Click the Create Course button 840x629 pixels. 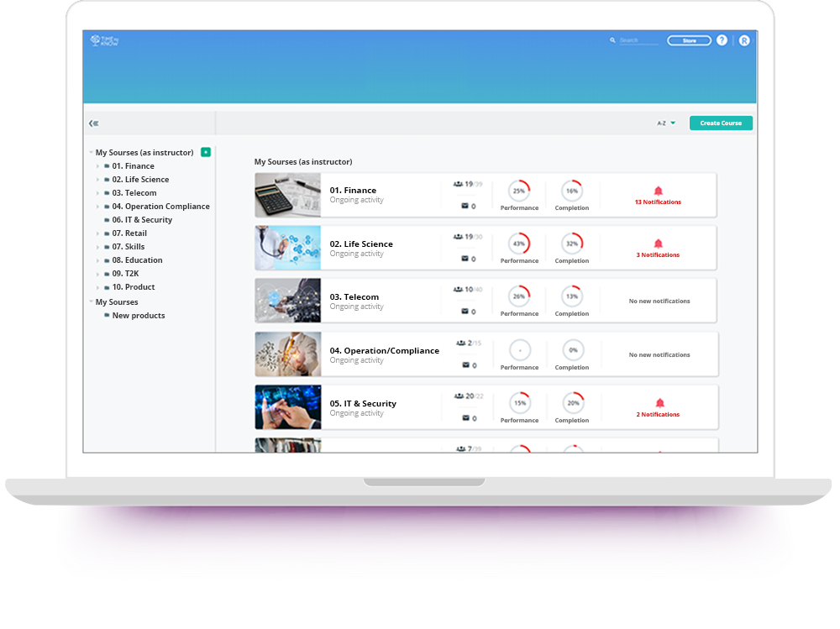pos(721,123)
